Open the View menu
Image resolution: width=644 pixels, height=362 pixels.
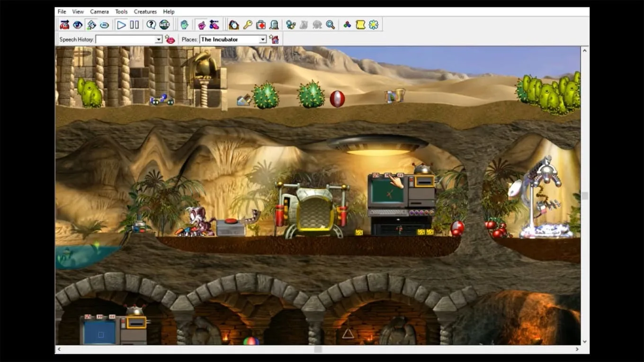(78, 11)
